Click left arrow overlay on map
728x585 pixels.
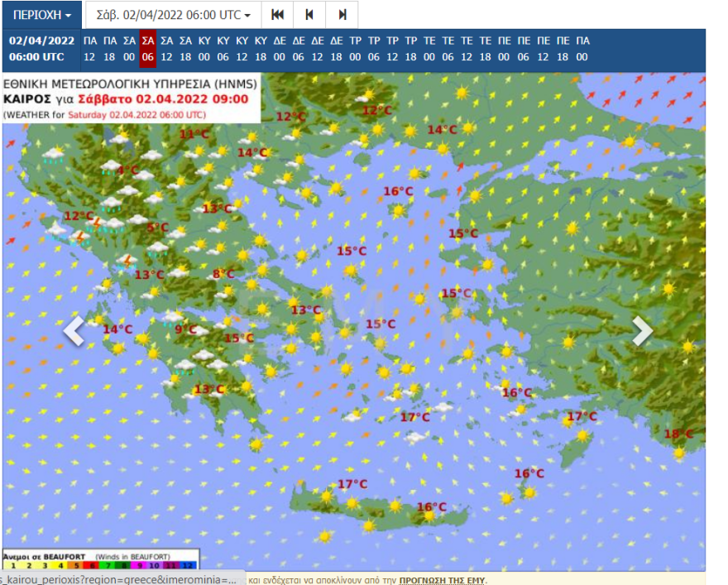coord(74,331)
